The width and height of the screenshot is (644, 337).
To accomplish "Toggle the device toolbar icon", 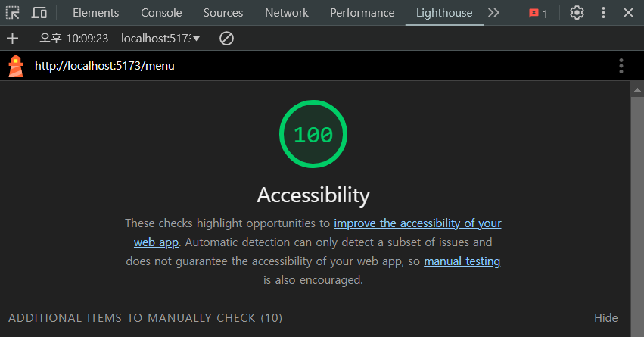I will (x=39, y=13).
